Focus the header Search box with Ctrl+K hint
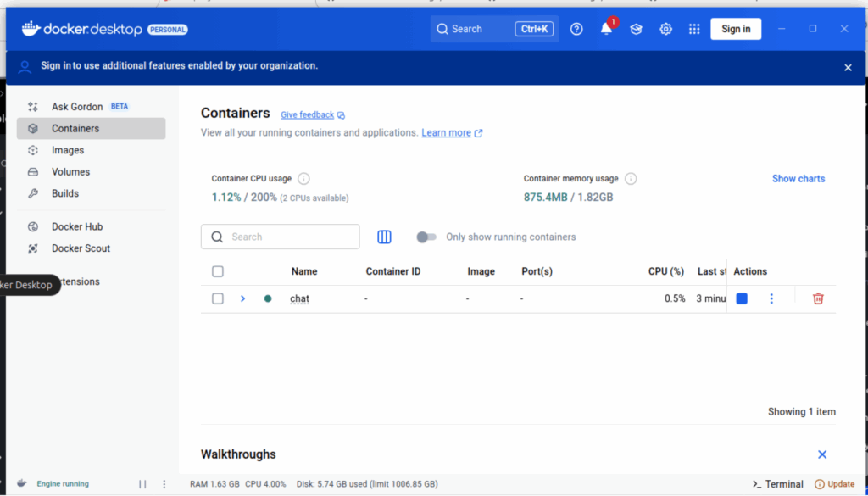The height and width of the screenshot is (496, 868). point(494,29)
